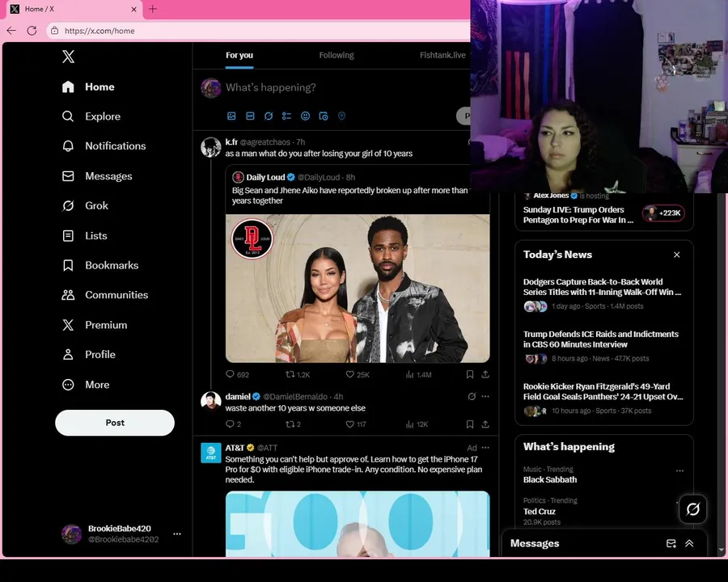Reply to k.fr post with 692 comments
The height and width of the screenshot is (582, 728).
237,374
